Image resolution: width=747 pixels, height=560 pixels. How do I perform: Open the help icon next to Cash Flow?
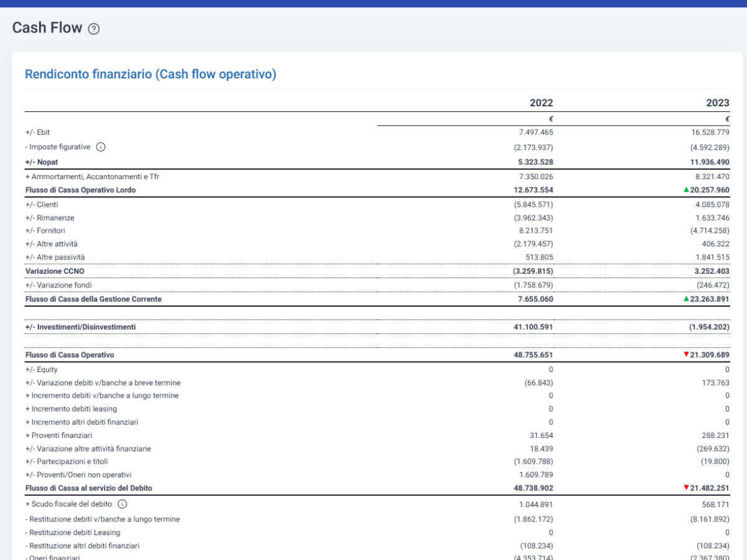[93, 29]
